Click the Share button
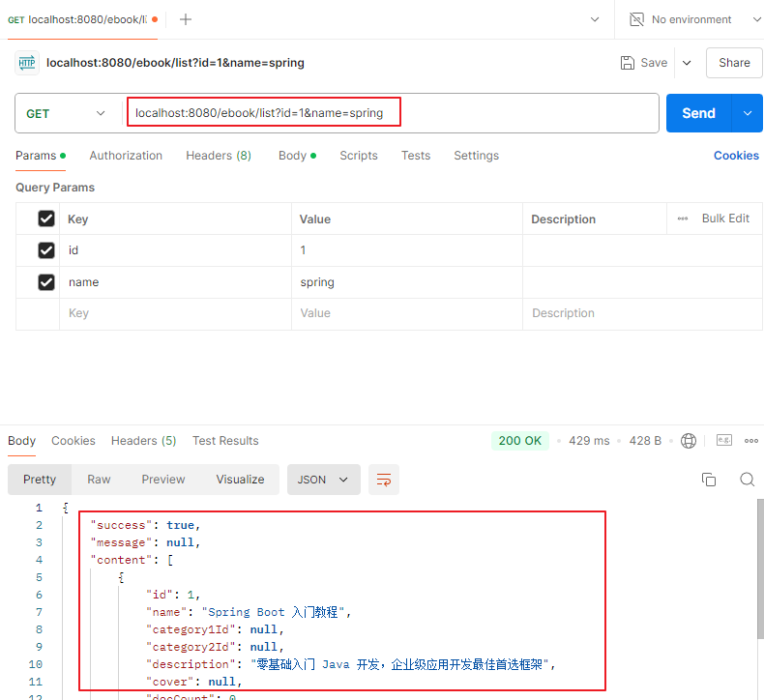Image resolution: width=764 pixels, height=700 pixels. [x=734, y=63]
